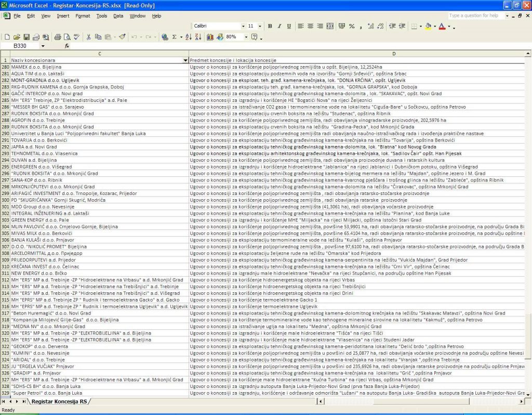Go to the first sheet tab arrow

4,401
